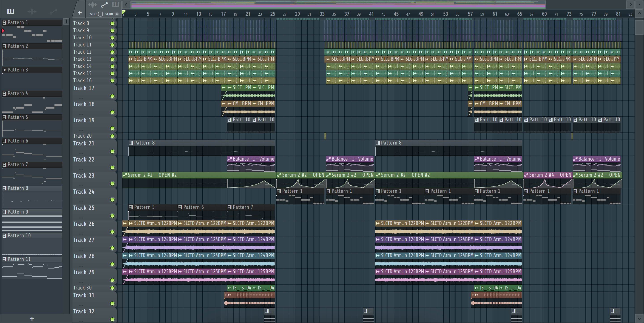Mute Track 19 with its green LED
644x323 pixels.
pyautogui.click(x=112, y=128)
